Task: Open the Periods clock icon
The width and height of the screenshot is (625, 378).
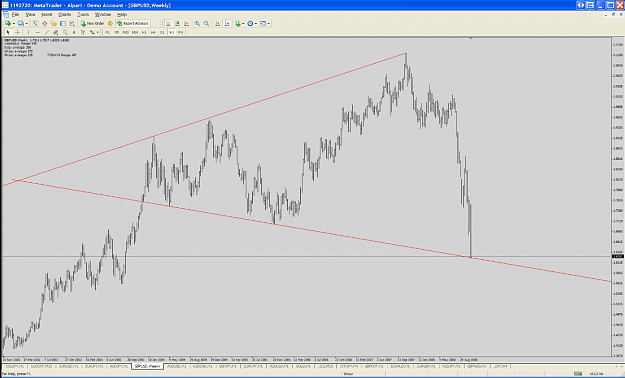Action: coord(250,24)
